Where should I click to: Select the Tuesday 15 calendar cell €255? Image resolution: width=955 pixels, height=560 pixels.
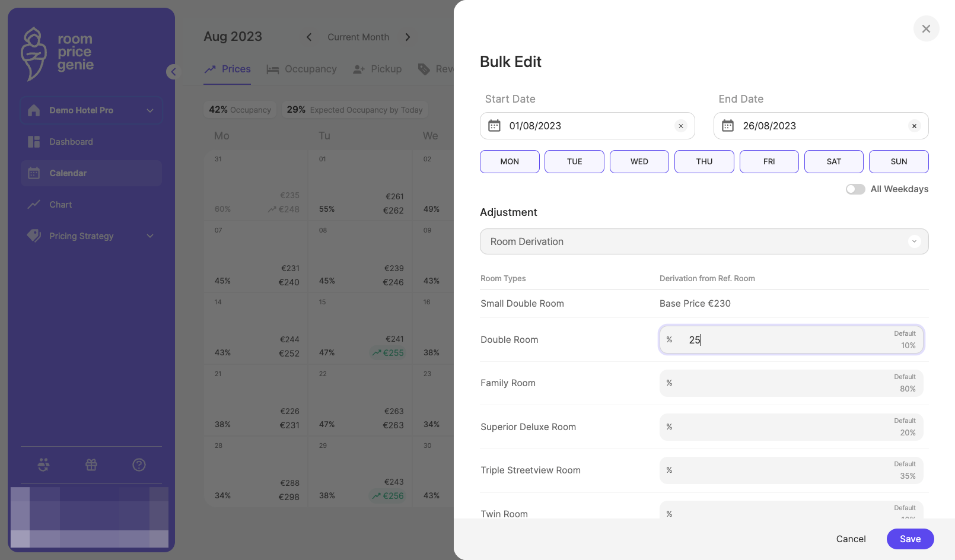point(361,329)
